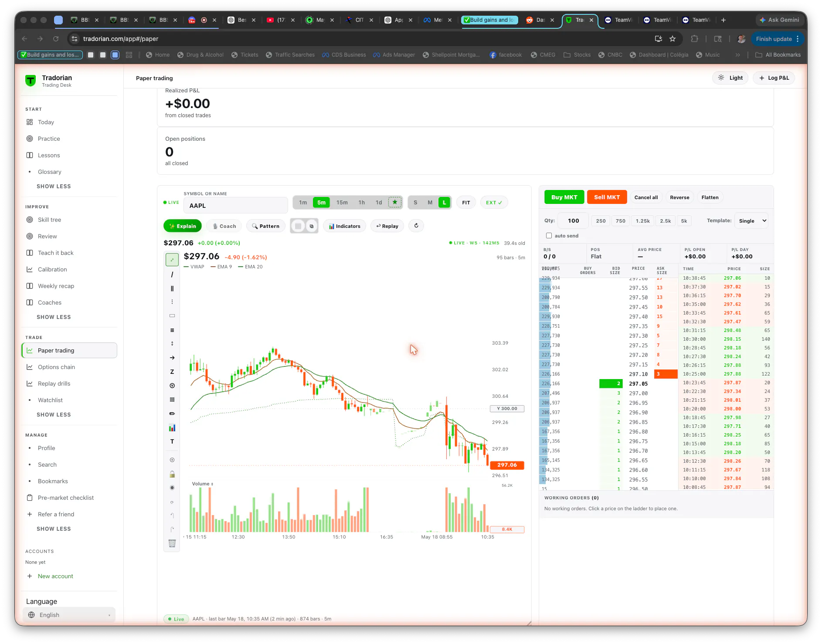Collapse the IMPROVE section with SHOW LESS
The height and width of the screenshot is (644, 822).
click(x=54, y=317)
